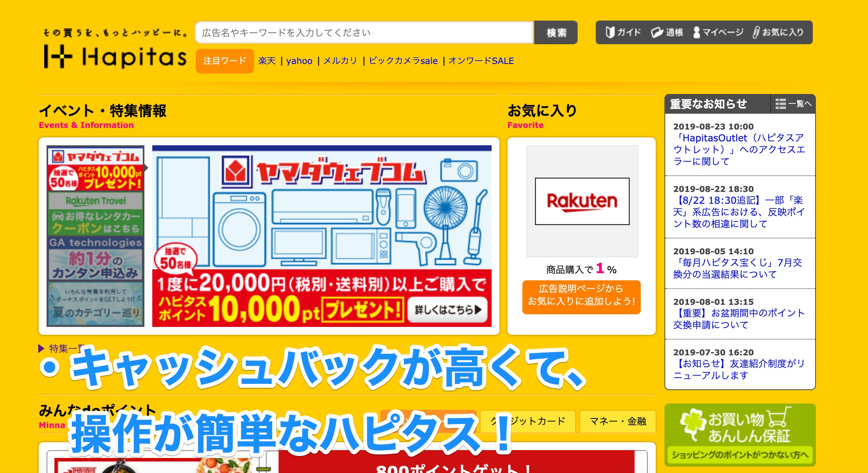Click the 商品購入で 1% text

tap(581, 269)
